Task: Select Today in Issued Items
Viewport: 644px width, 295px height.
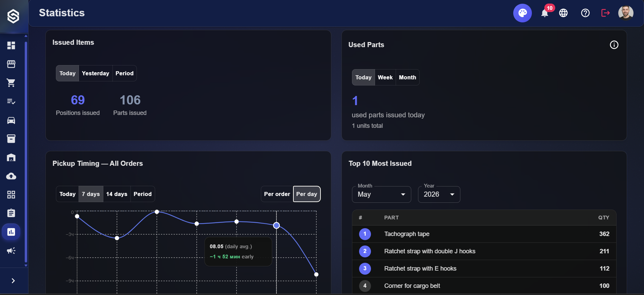Action: 67,73
